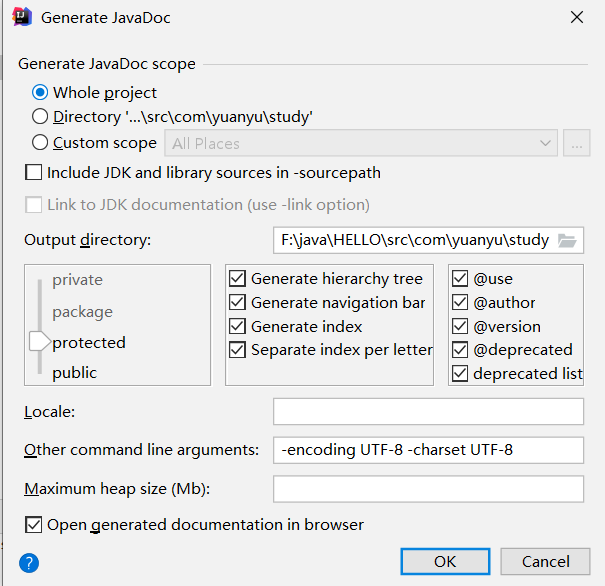Viewport: 605px width, 586px height.
Task: Enable Include JDK and library sources checkbox
Action: coord(34,173)
